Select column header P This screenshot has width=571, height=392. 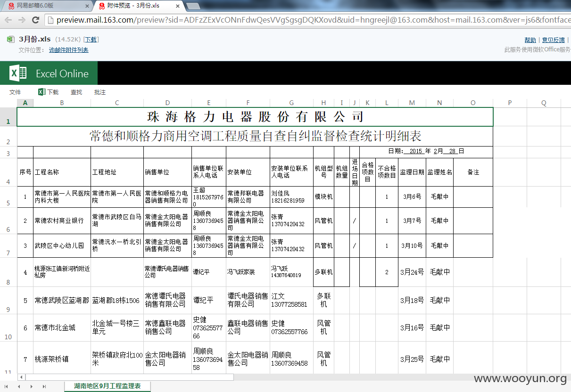point(510,103)
